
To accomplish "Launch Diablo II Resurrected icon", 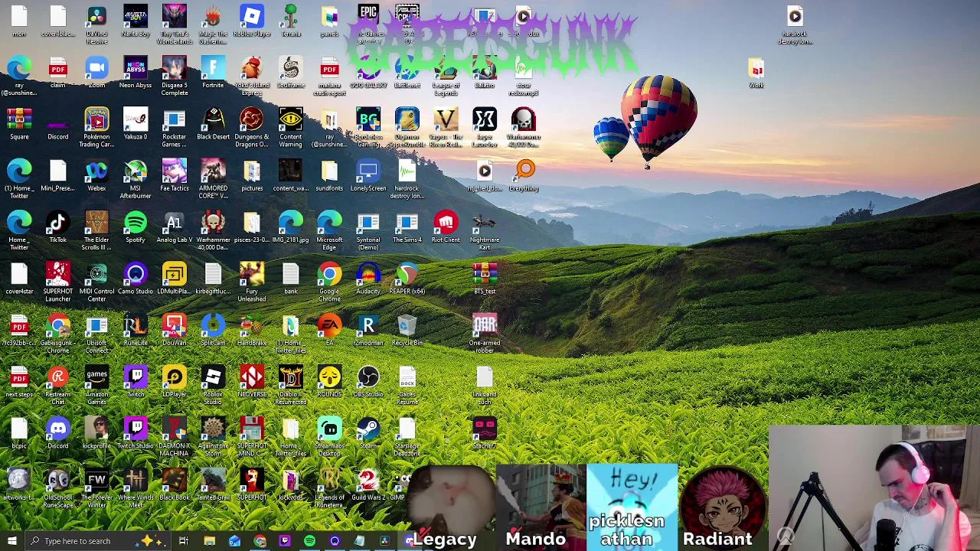I will pos(291,385).
